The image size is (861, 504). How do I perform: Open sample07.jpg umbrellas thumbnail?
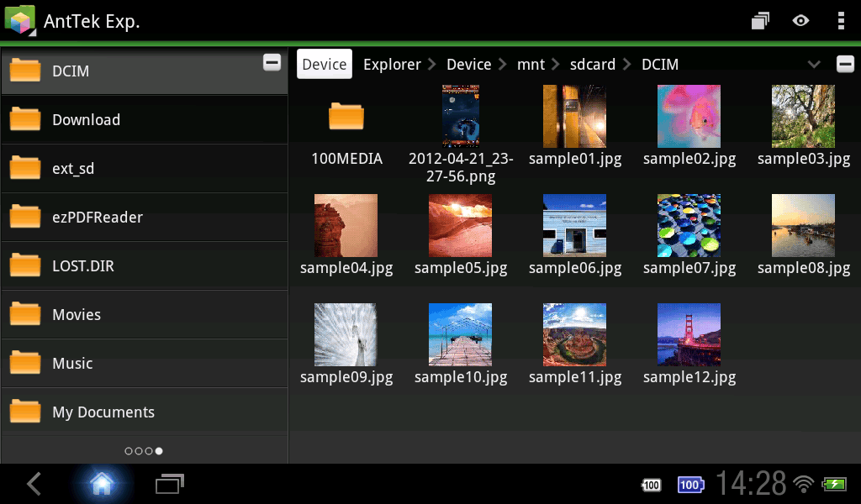(689, 225)
